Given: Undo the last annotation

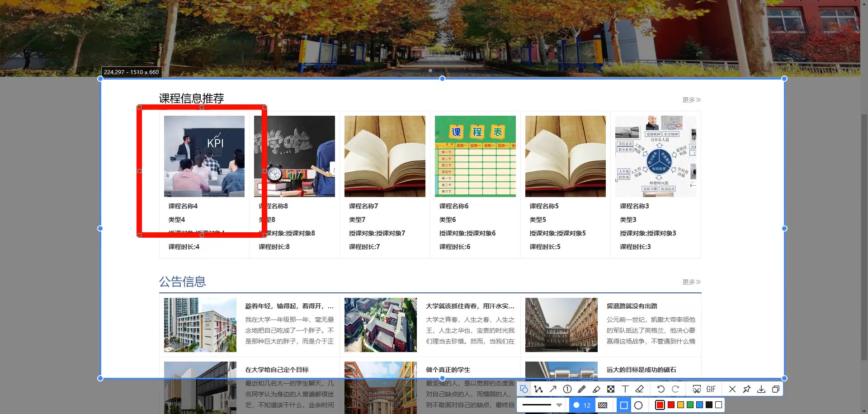Looking at the screenshot, I should pyautogui.click(x=661, y=389).
